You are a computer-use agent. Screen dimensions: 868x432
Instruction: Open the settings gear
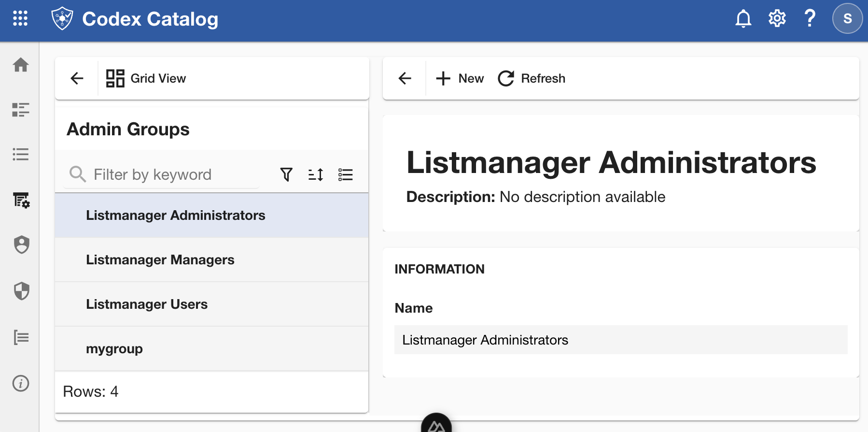[777, 18]
